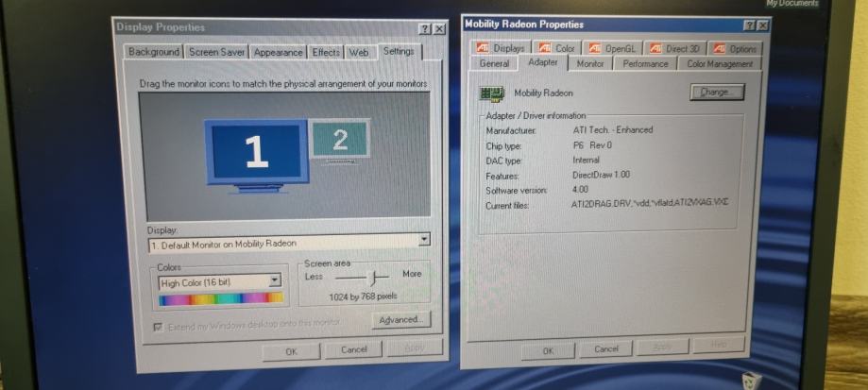Select the Adapter tab

pos(543,62)
